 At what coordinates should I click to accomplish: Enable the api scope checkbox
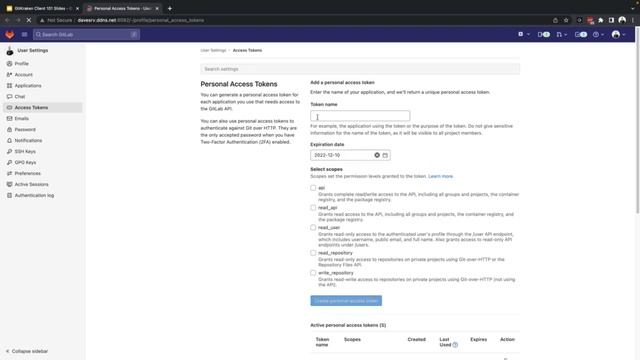click(x=313, y=188)
